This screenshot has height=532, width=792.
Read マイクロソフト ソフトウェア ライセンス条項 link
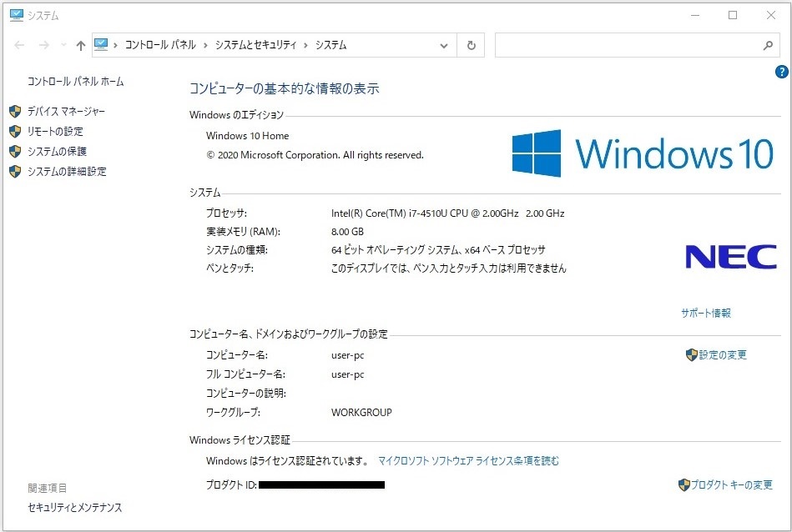469,461
